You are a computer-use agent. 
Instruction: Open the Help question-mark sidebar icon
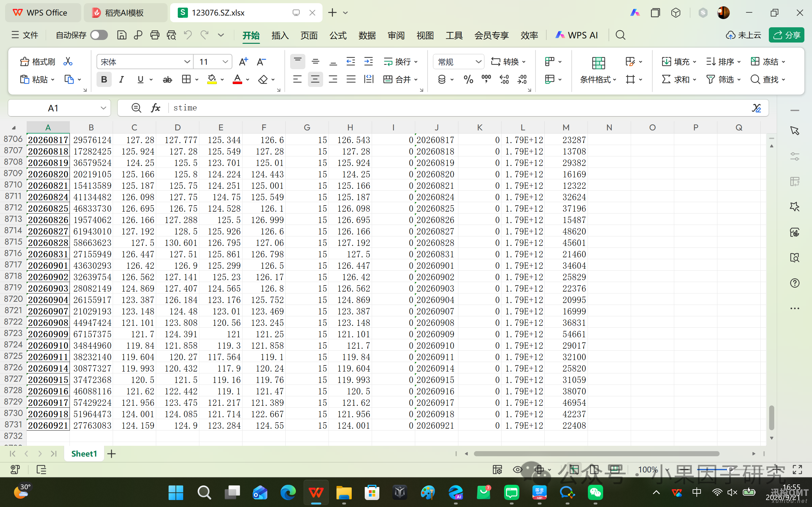[x=795, y=283]
